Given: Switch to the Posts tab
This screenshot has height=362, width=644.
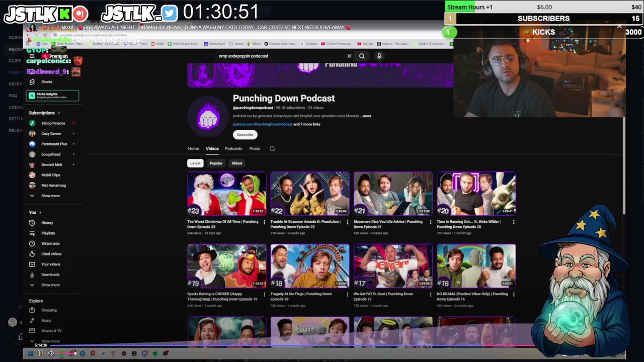Looking at the screenshot, I should click(x=255, y=149).
